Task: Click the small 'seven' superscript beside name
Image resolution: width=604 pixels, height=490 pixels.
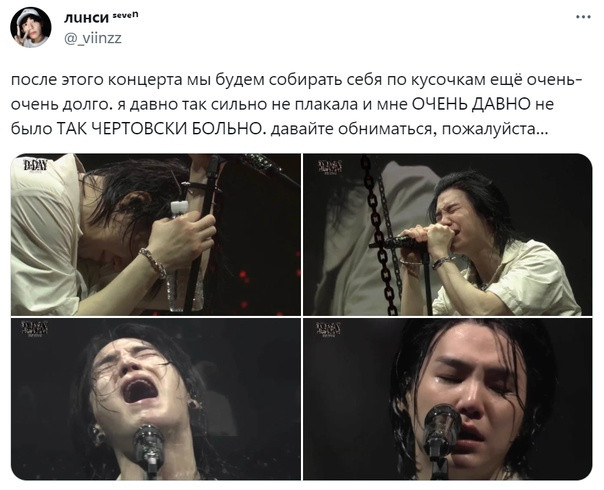Action: [x=125, y=15]
